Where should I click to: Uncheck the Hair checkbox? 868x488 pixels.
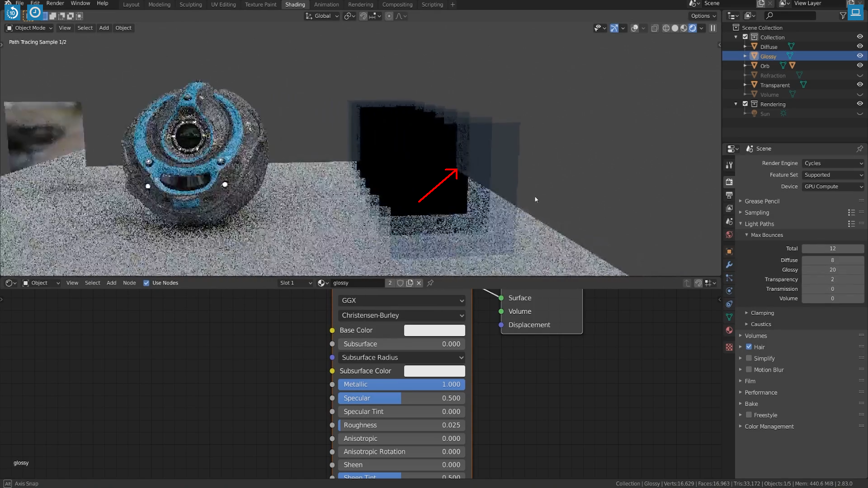(x=749, y=347)
